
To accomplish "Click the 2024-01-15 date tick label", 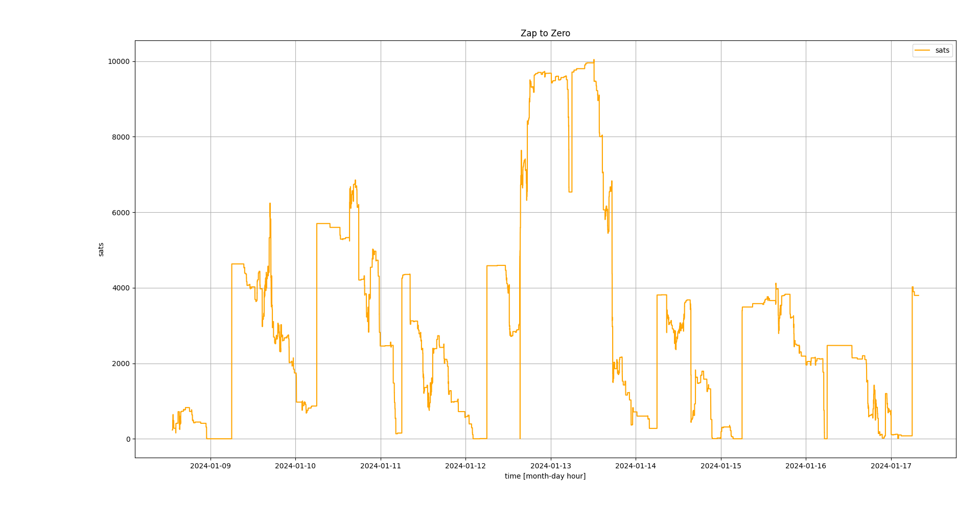I will click(721, 466).
